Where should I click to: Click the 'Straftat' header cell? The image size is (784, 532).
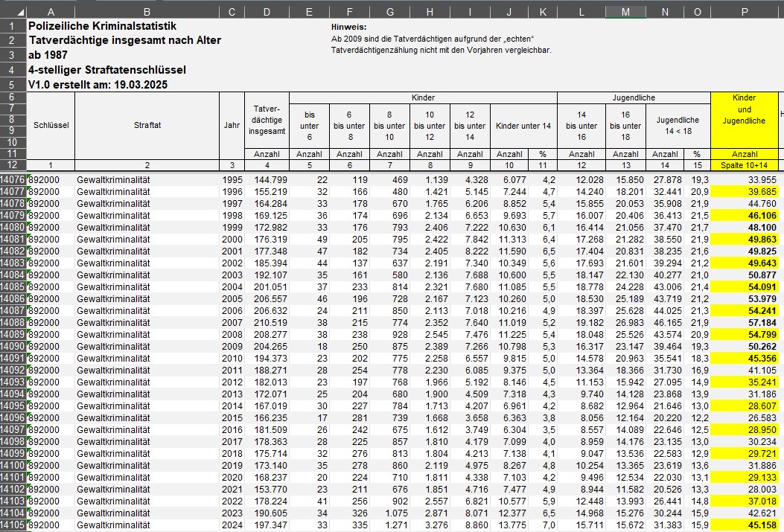tap(147, 126)
